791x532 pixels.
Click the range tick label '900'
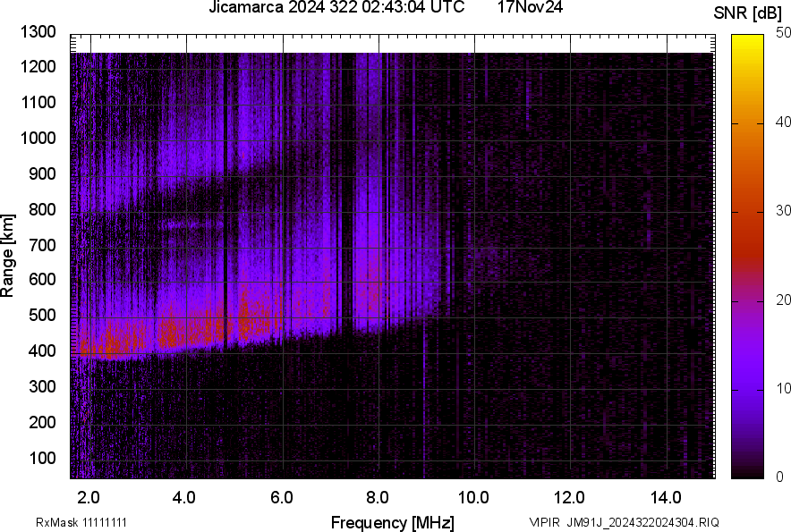click(42, 173)
